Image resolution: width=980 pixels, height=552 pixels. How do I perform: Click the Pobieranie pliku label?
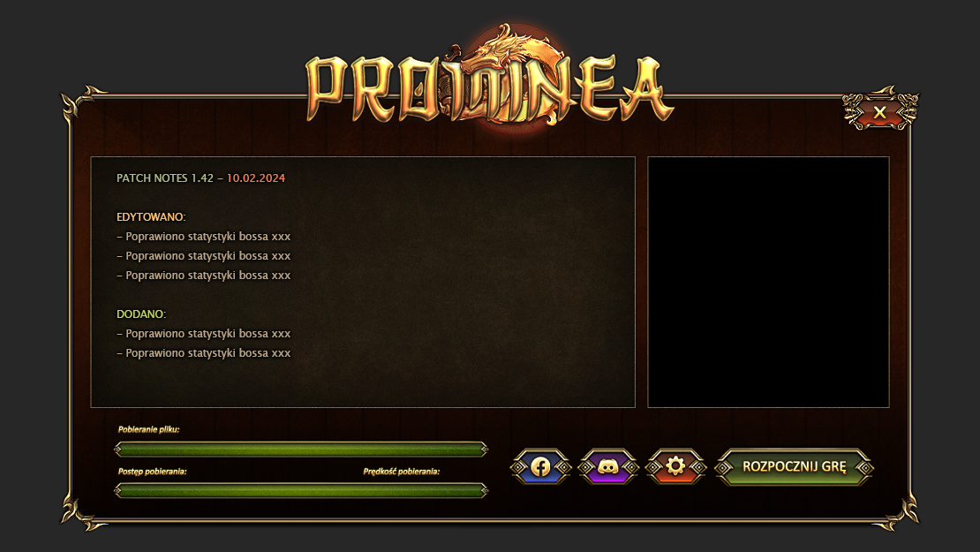[x=148, y=429]
